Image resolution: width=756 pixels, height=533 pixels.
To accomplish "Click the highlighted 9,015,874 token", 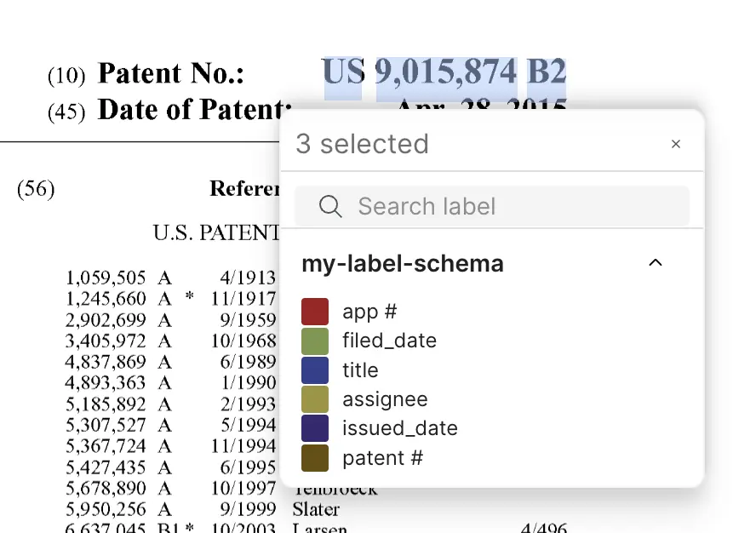I will 446,72.
